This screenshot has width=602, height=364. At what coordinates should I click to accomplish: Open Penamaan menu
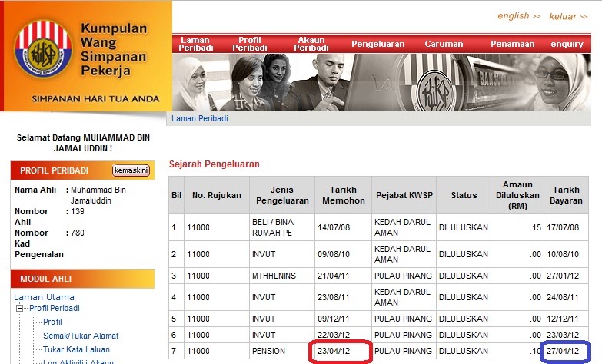(512, 44)
